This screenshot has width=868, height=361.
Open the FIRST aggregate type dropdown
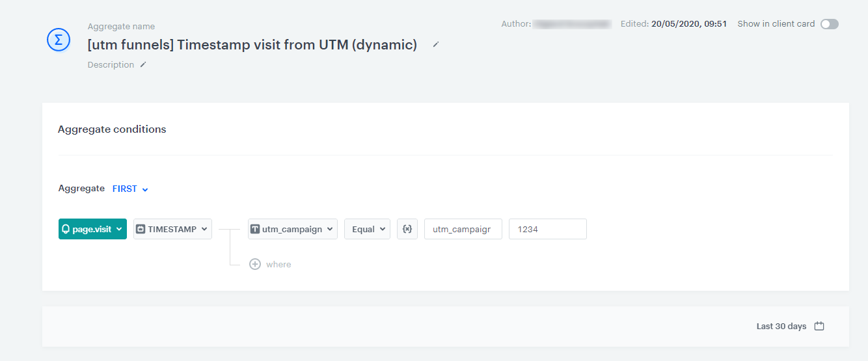pyautogui.click(x=130, y=189)
